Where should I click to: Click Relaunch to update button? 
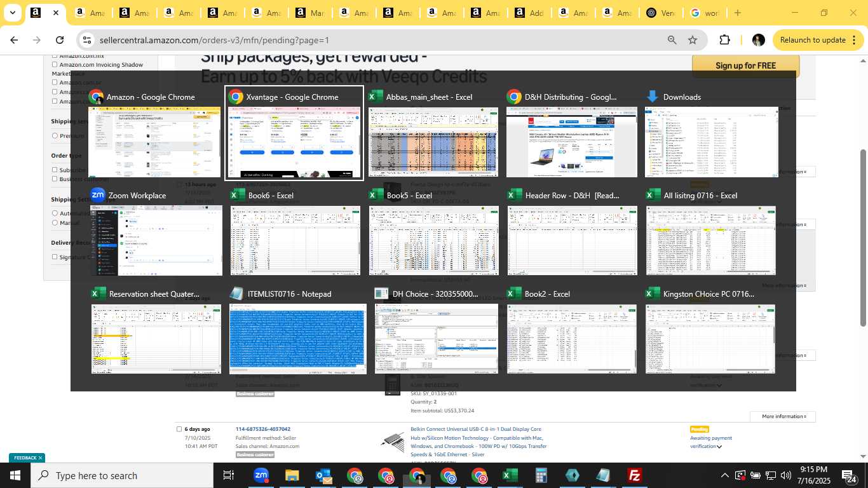pos(818,40)
